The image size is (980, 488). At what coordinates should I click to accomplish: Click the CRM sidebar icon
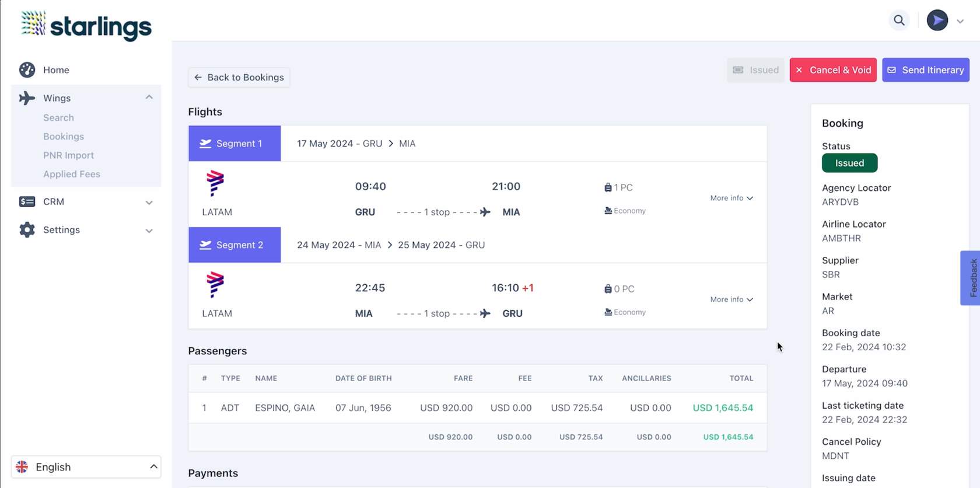(x=27, y=201)
